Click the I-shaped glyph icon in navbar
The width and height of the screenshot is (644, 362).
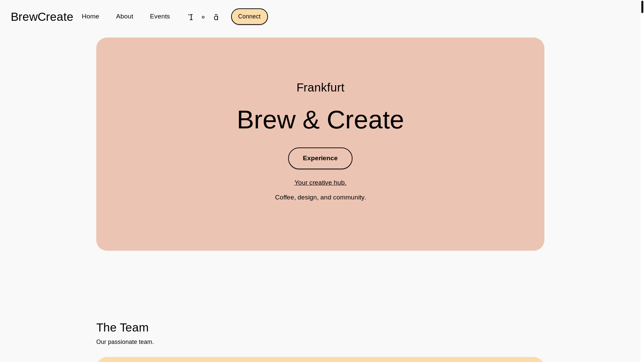[x=191, y=17]
